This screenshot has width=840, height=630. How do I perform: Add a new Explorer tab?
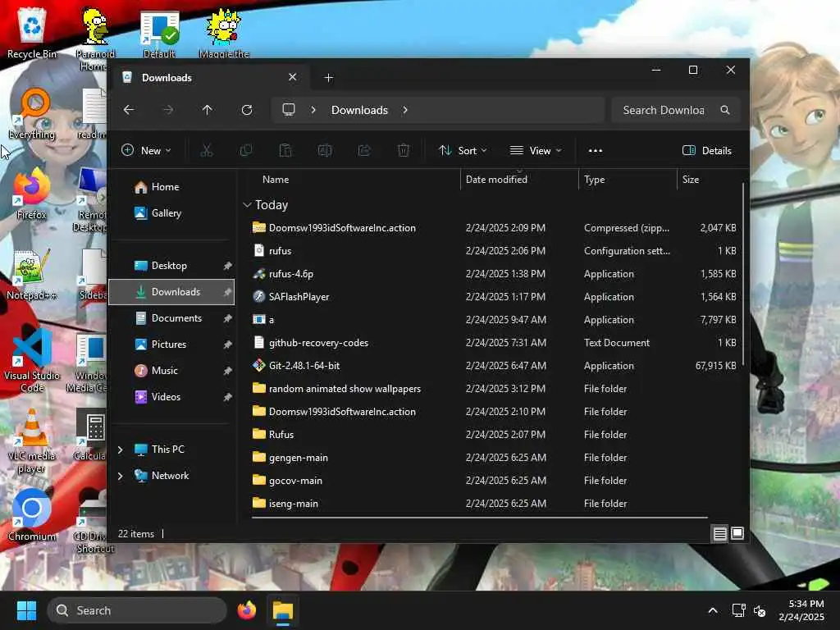(x=329, y=78)
